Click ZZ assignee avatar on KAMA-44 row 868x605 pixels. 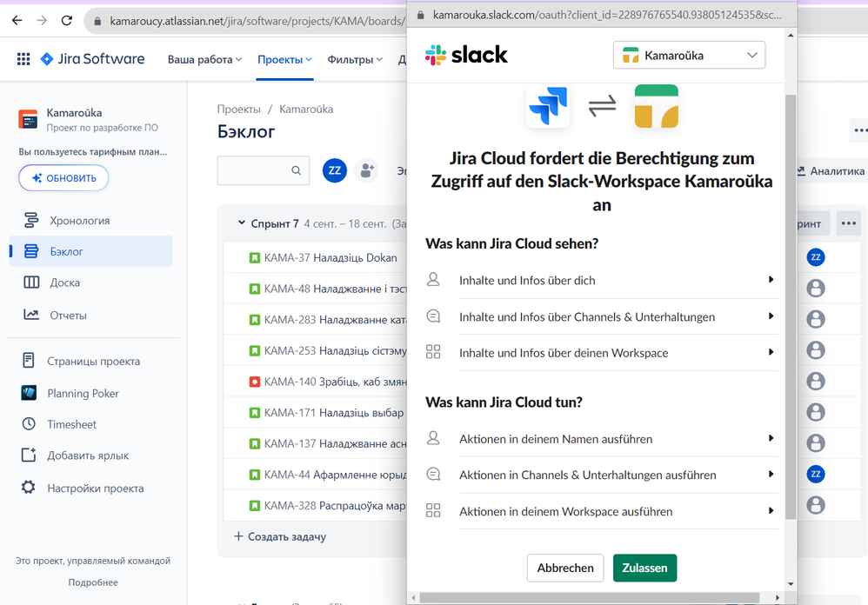(x=816, y=474)
